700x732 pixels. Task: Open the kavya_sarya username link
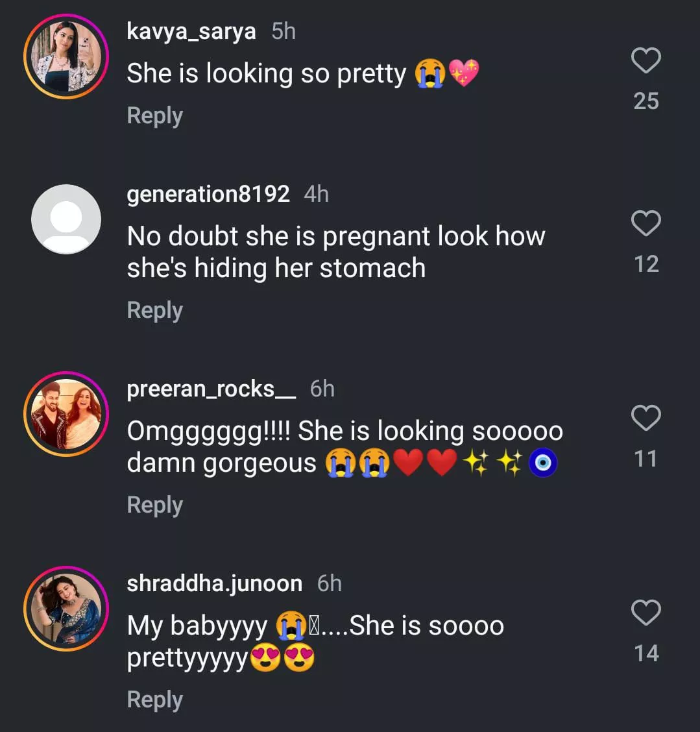click(x=191, y=31)
